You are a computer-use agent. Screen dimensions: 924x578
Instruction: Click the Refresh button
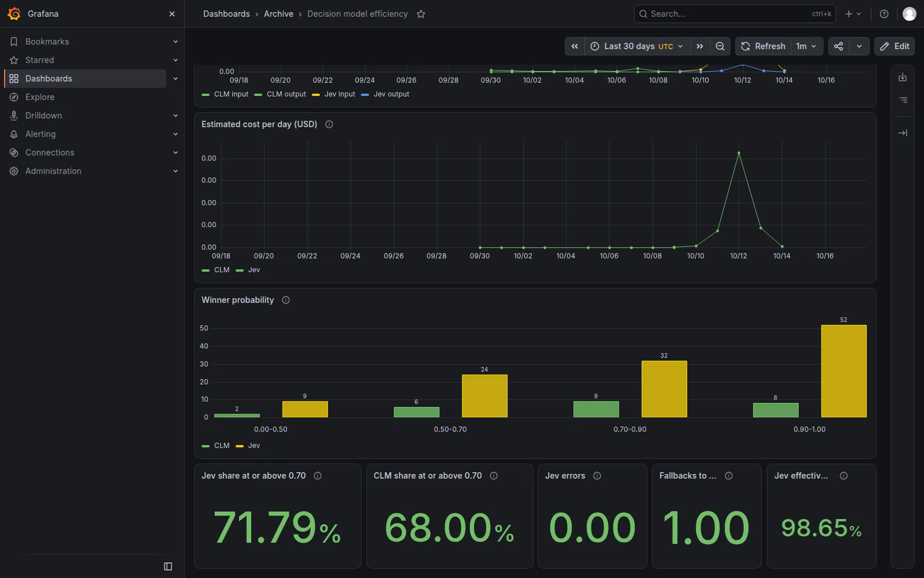pyautogui.click(x=763, y=46)
